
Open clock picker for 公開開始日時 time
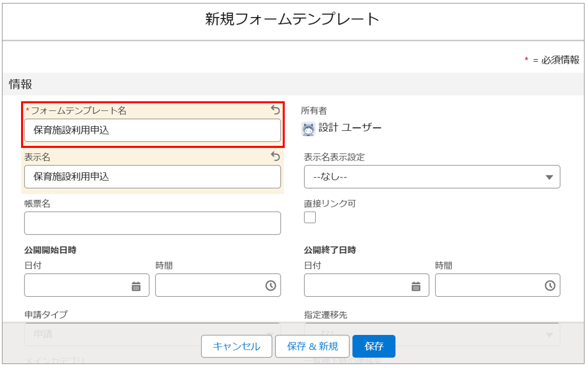(x=270, y=286)
